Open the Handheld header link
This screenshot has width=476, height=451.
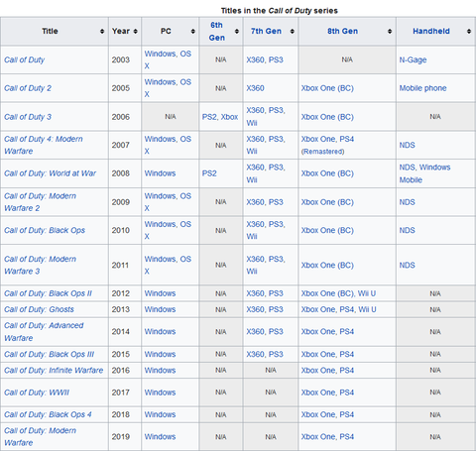pyautogui.click(x=431, y=31)
